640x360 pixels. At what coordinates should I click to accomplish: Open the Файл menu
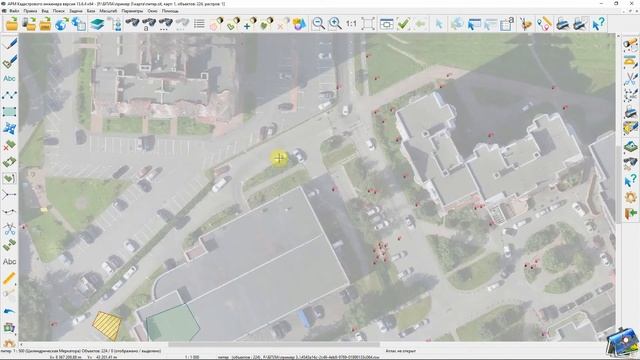click(14, 11)
